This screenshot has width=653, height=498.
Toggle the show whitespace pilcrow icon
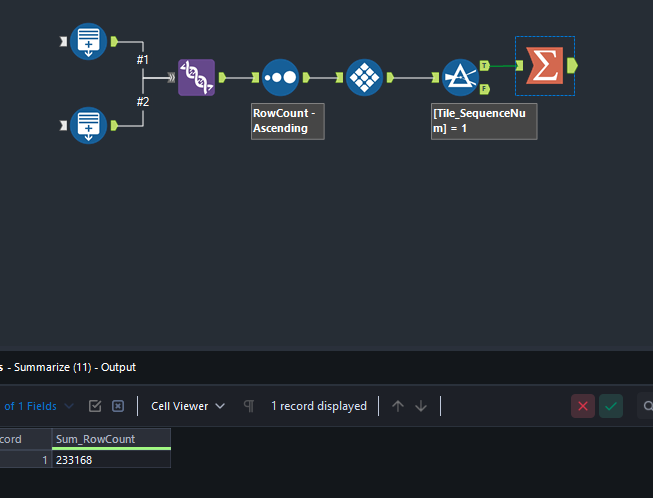[249, 406]
